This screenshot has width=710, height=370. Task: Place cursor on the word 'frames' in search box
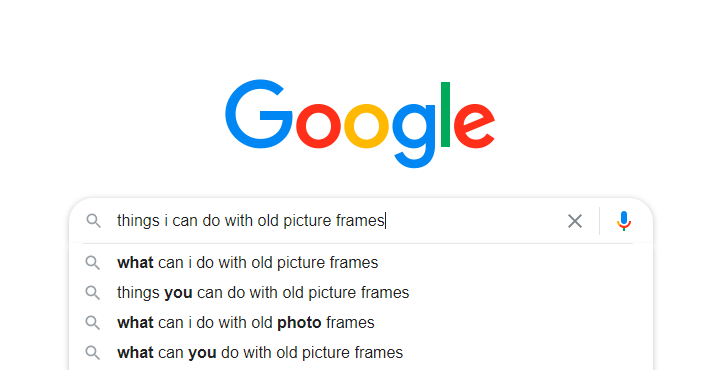point(360,221)
